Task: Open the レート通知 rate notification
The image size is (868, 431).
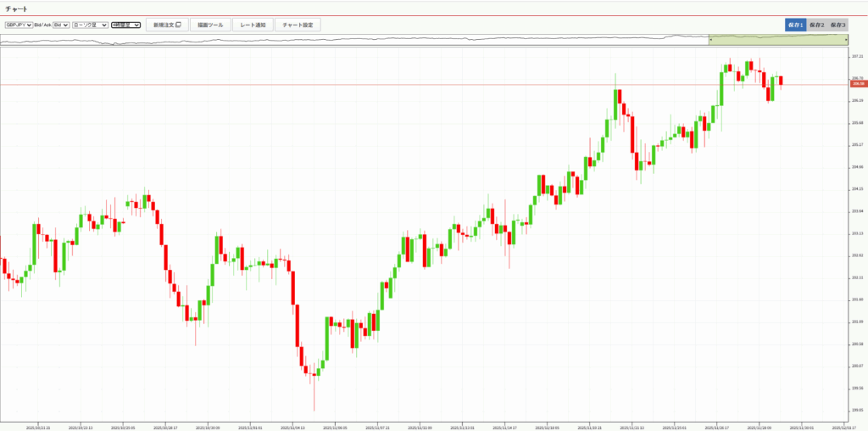Action: 253,25
